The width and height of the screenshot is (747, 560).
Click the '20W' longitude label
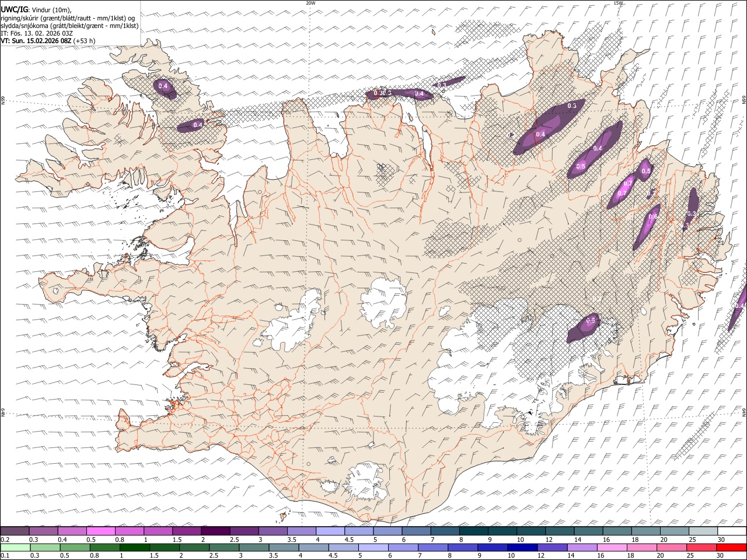tap(310, 3)
